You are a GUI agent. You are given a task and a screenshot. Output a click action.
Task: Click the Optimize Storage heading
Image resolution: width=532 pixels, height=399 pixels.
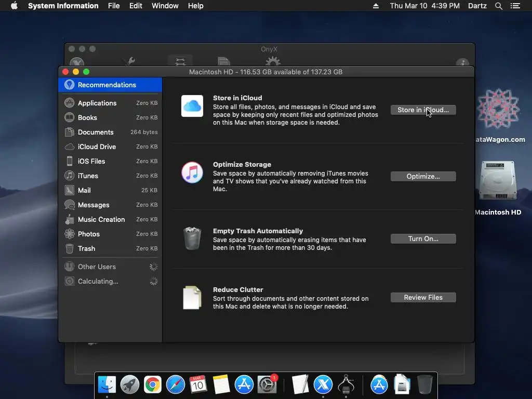point(242,164)
